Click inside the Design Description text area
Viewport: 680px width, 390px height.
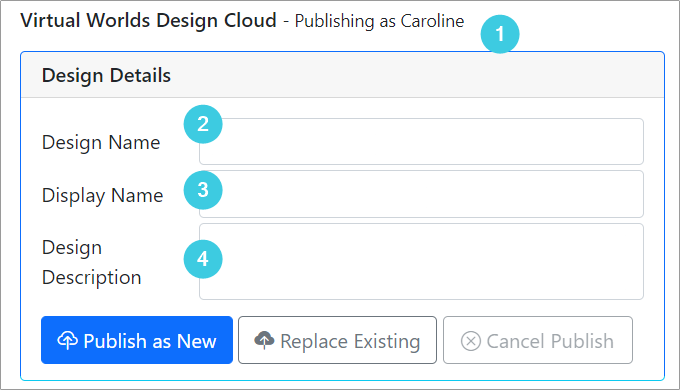click(422, 262)
